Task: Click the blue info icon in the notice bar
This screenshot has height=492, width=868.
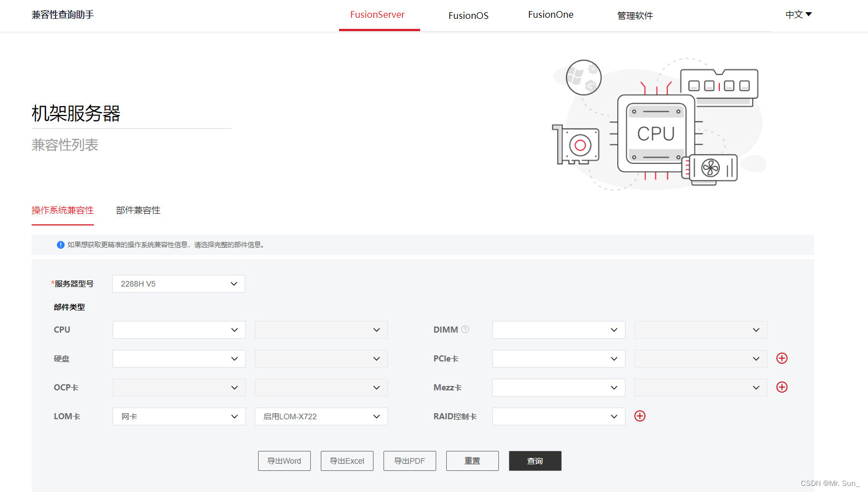Action: click(x=60, y=245)
